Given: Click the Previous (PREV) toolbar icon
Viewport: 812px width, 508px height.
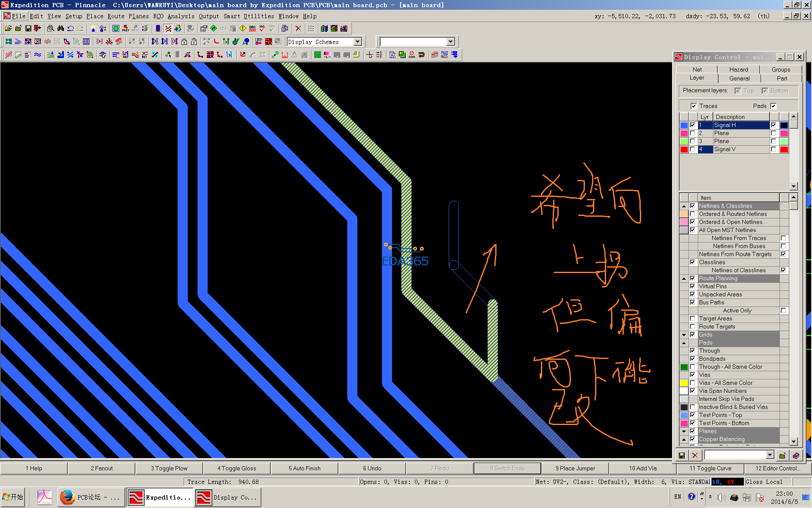Looking at the screenshot, I should pyautogui.click(x=126, y=28).
